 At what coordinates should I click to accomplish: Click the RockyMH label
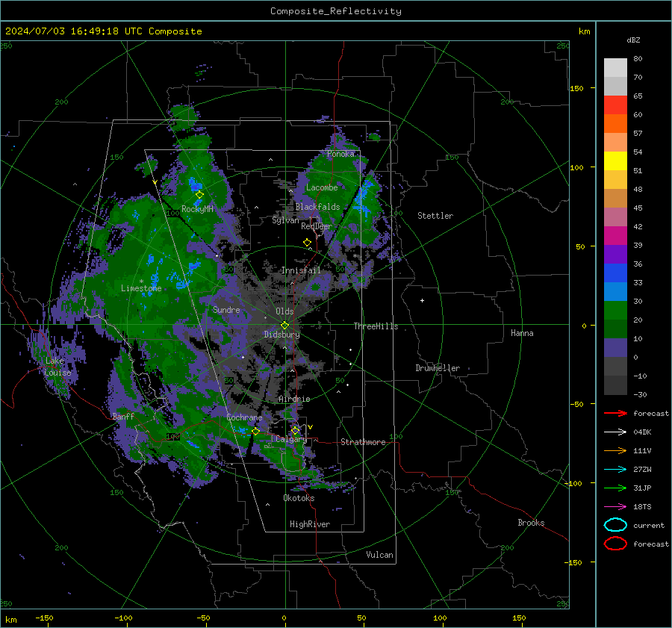click(197, 209)
